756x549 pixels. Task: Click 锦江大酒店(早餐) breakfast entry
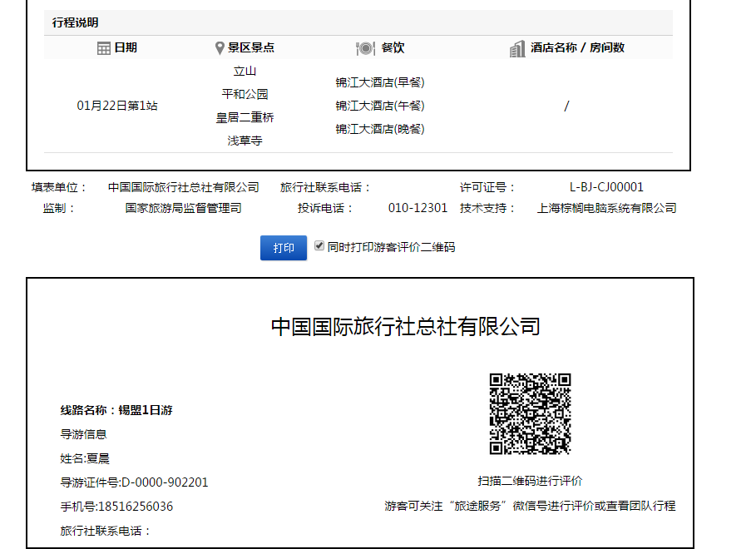(380, 82)
